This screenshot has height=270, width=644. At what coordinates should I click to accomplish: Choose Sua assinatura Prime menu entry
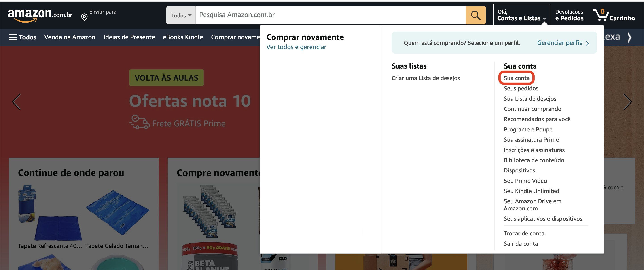pyautogui.click(x=531, y=140)
